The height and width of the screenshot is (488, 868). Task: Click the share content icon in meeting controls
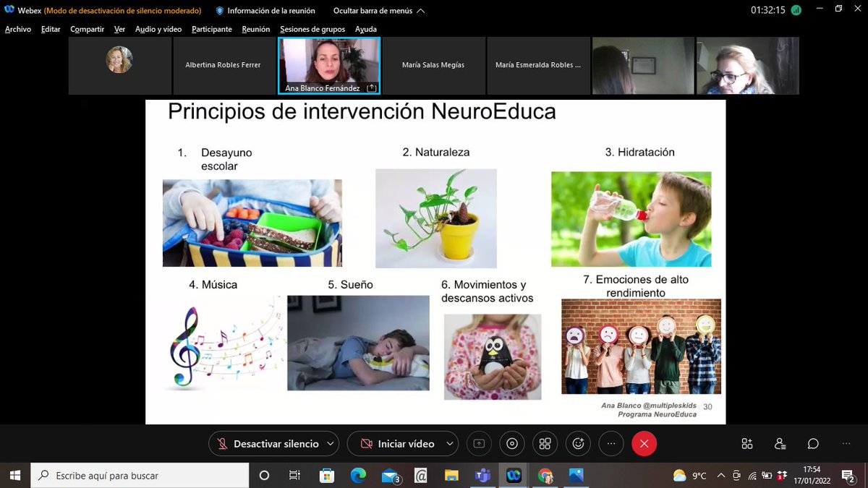479,443
